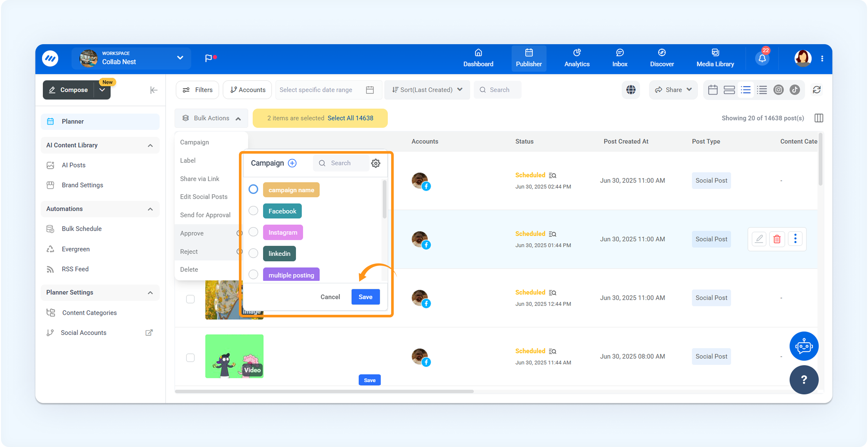This screenshot has height=447, width=868.
Task: Open the Media Library tab
Action: tap(715, 58)
